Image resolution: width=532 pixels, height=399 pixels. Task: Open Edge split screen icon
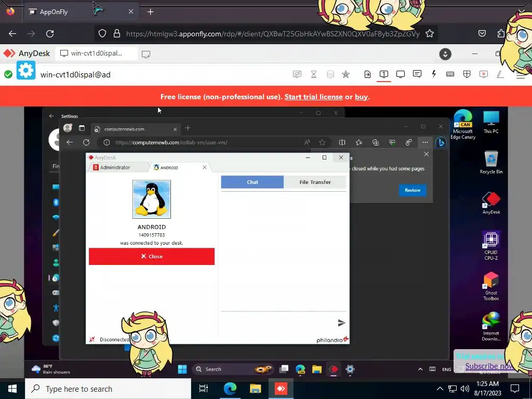point(342,142)
